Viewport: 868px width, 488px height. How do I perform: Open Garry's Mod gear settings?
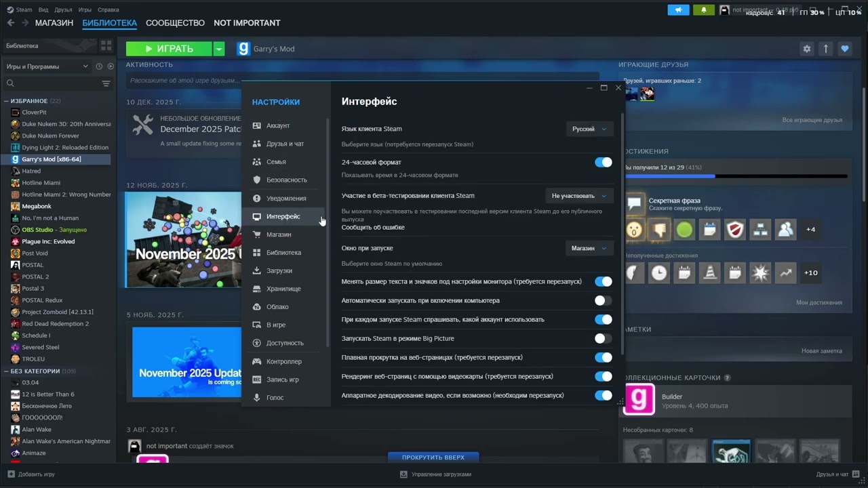(806, 49)
